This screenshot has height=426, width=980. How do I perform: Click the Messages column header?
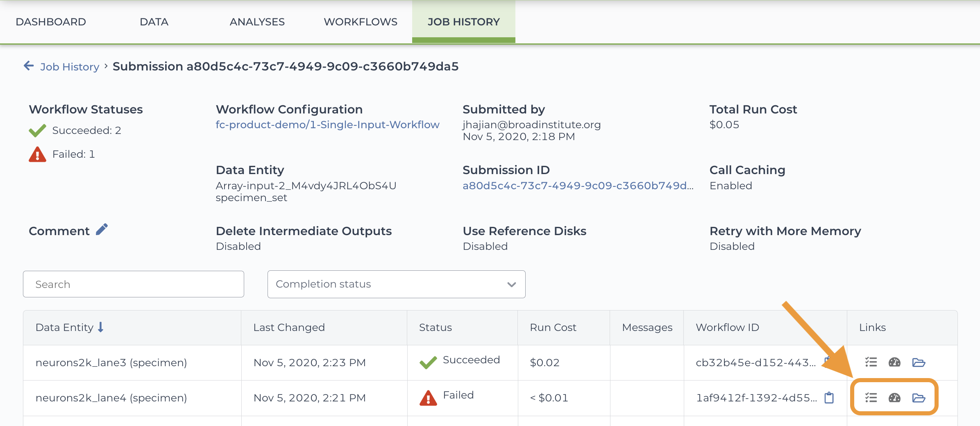[647, 327]
